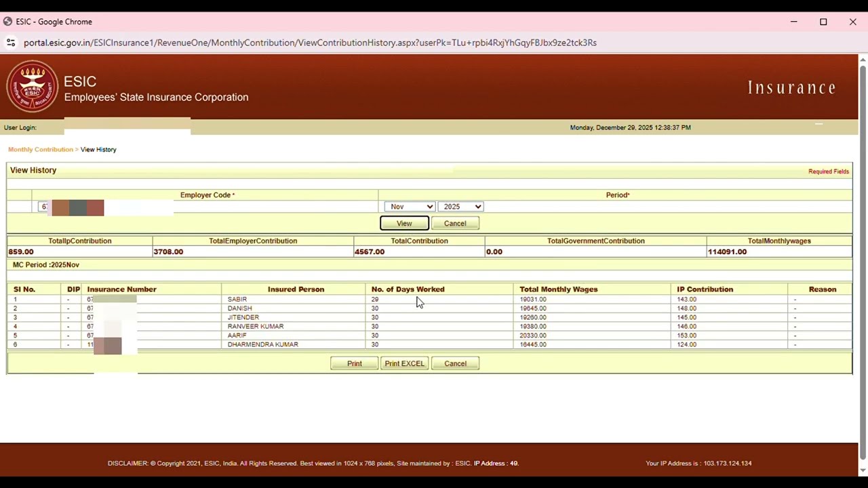Image resolution: width=868 pixels, height=488 pixels.
Task: Select insured person DHARMENDRA KUMAR
Action: click(x=263, y=344)
